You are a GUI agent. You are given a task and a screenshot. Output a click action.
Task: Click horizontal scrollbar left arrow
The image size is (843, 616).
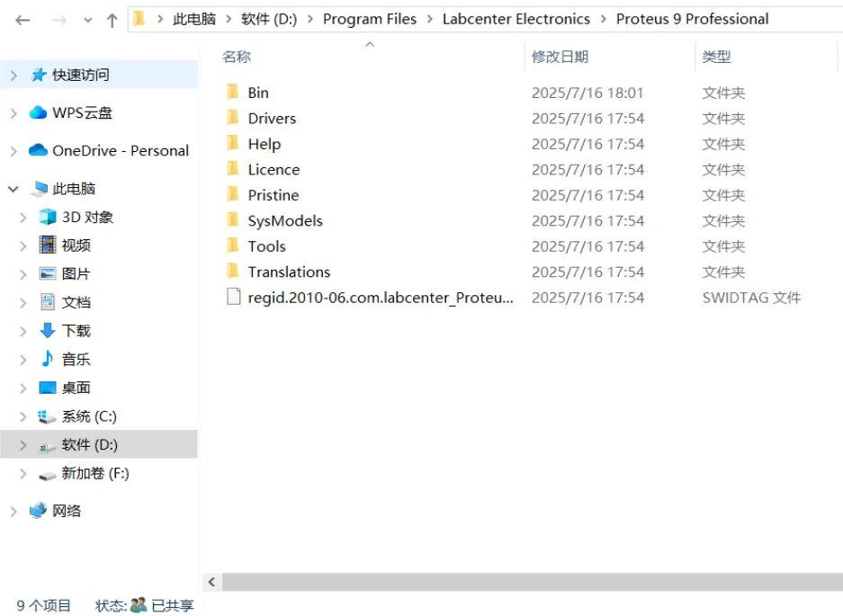[x=211, y=582]
